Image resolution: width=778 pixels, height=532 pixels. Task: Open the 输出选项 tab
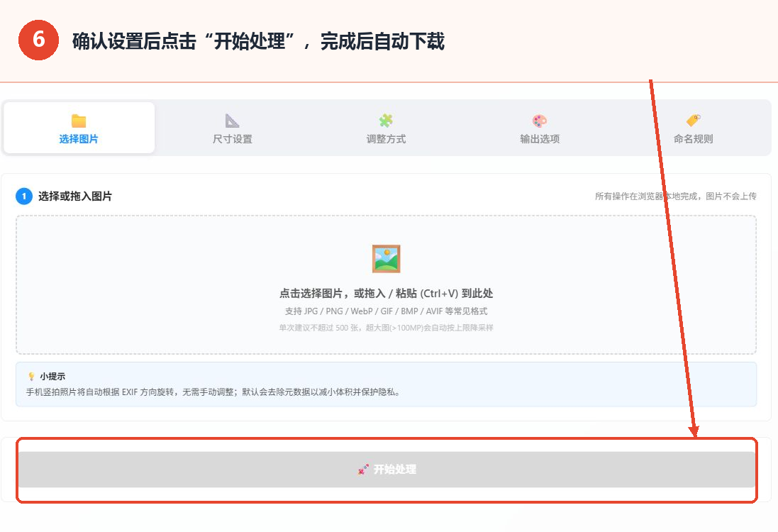[539, 128]
